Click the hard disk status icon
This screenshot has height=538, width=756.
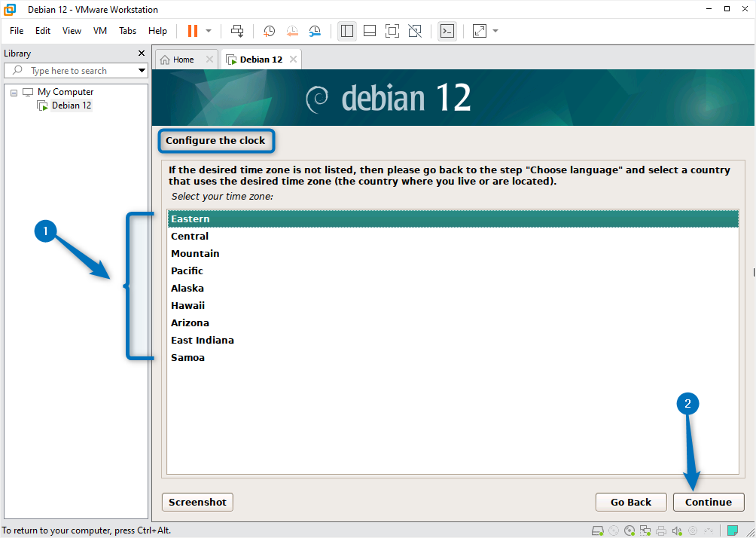[597, 530]
